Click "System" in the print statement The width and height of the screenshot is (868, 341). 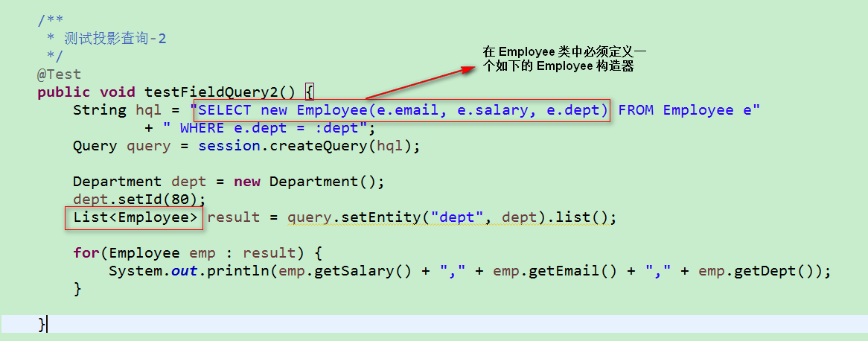135,271
